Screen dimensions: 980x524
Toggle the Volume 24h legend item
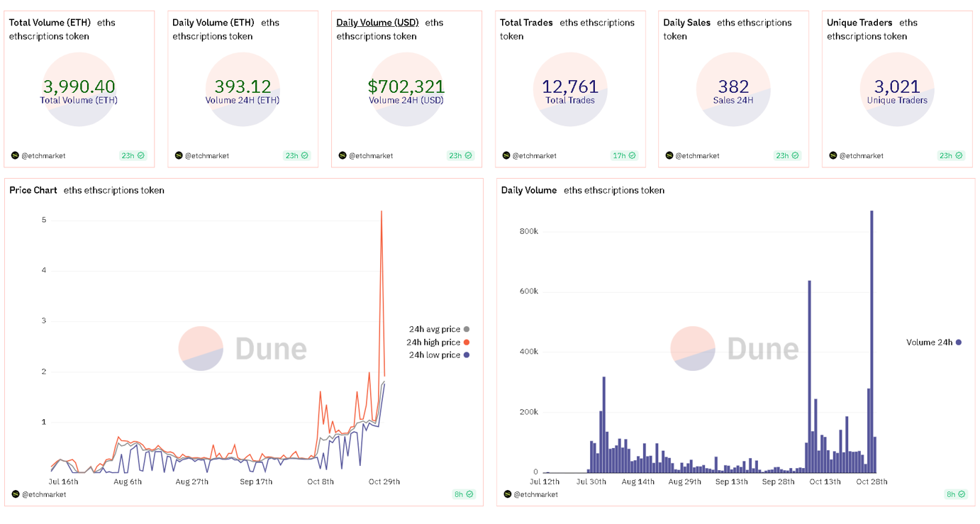point(931,342)
